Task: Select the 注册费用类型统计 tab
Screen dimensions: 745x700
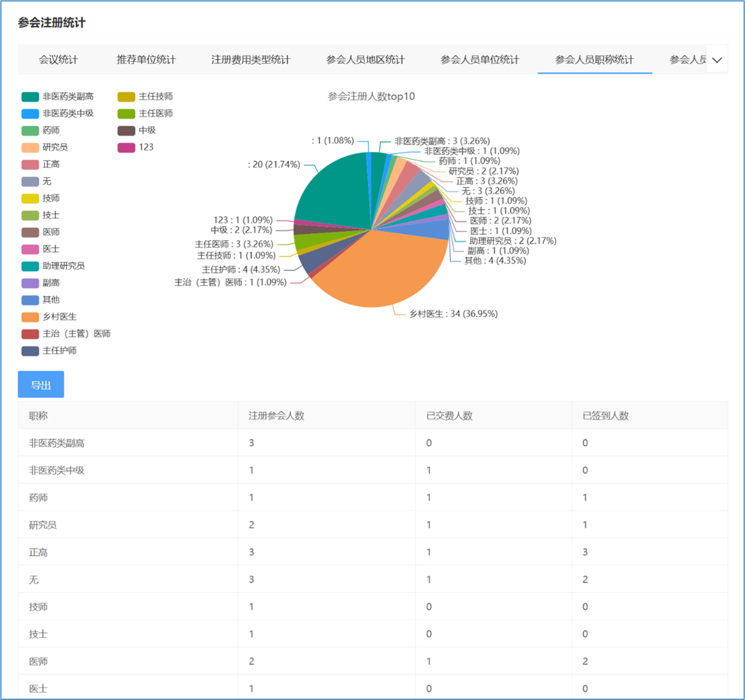Action: (251, 60)
